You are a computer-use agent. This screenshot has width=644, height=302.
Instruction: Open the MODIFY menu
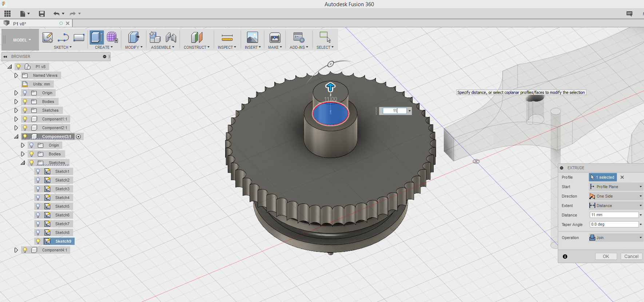coord(134,47)
